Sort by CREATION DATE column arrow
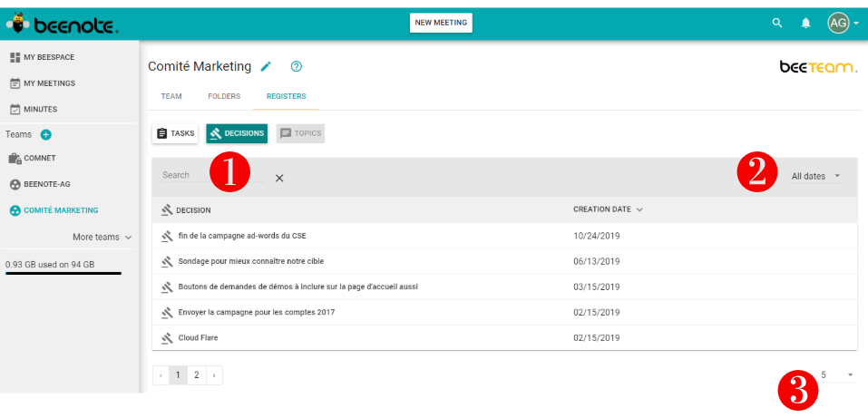The image size is (868, 418). pyautogui.click(x=640, y=209)
